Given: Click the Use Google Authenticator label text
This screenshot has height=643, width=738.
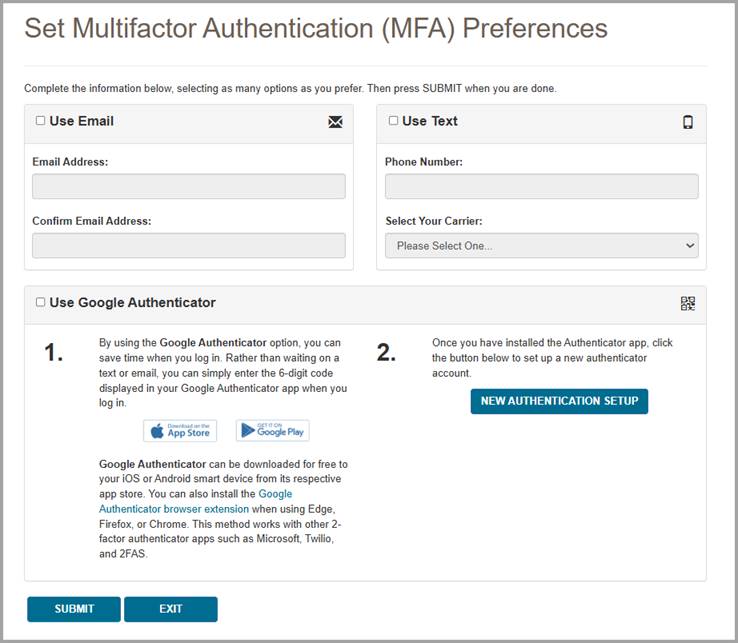Looking at the screenshot, I should tap(132, 302).
